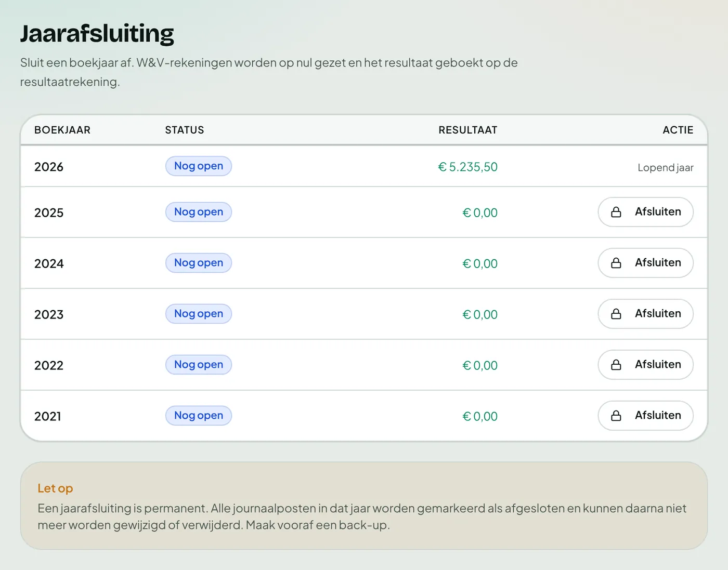
Task: Select boekjaar 2026 cell
Action: (x=49, y=167)
